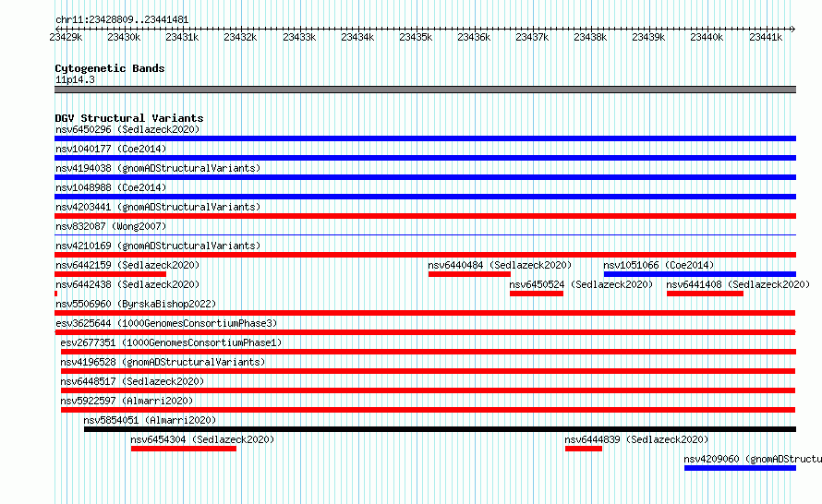Select the small red bar of nsv6444839

[584, 449]
